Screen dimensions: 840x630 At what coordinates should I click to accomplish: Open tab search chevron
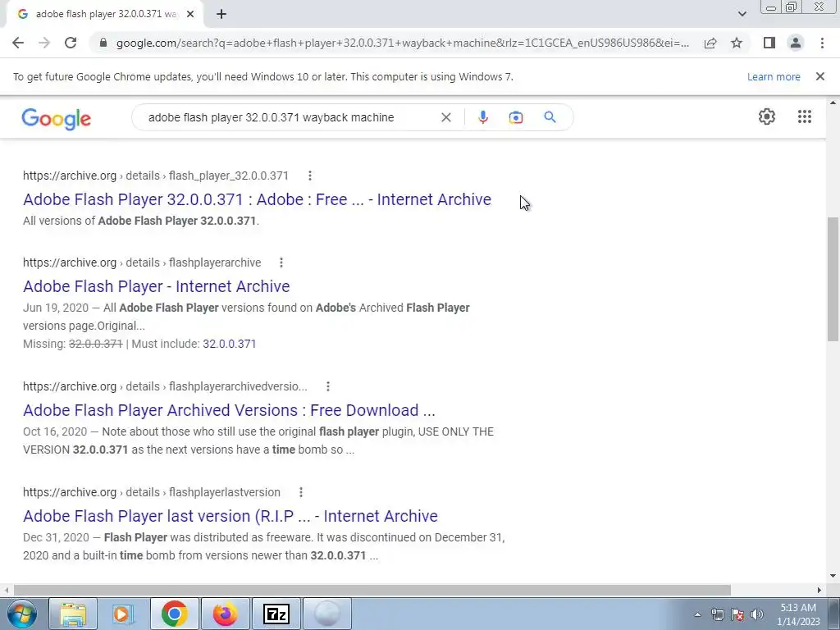742,14
